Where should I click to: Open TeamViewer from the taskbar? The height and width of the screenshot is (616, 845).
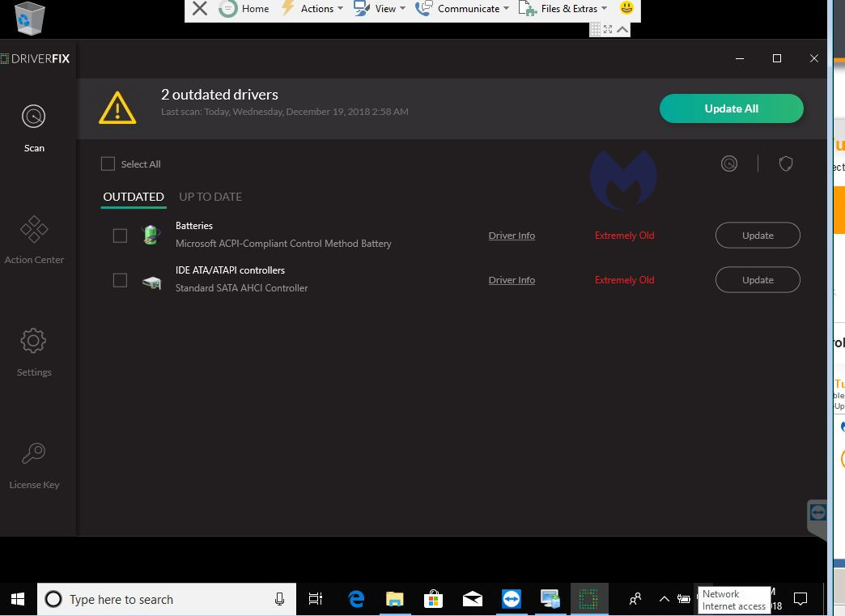(x=512, y=599)
